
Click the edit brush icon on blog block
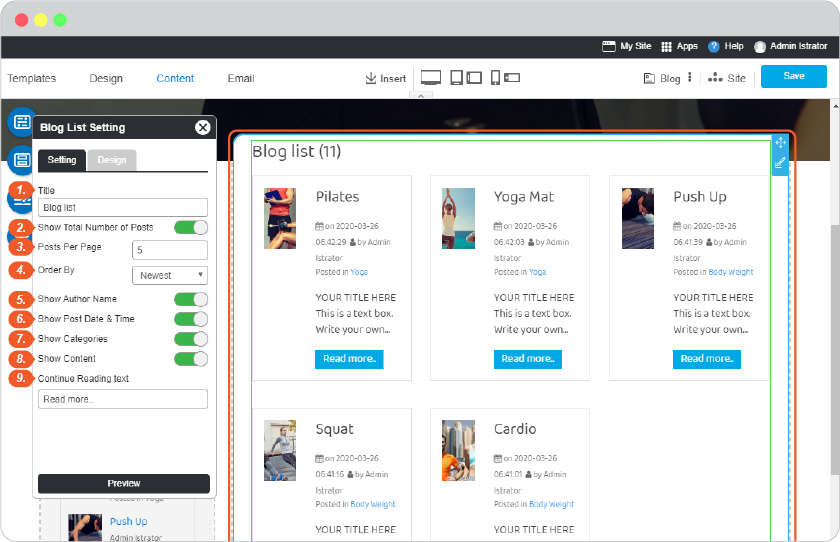[780, 162]
